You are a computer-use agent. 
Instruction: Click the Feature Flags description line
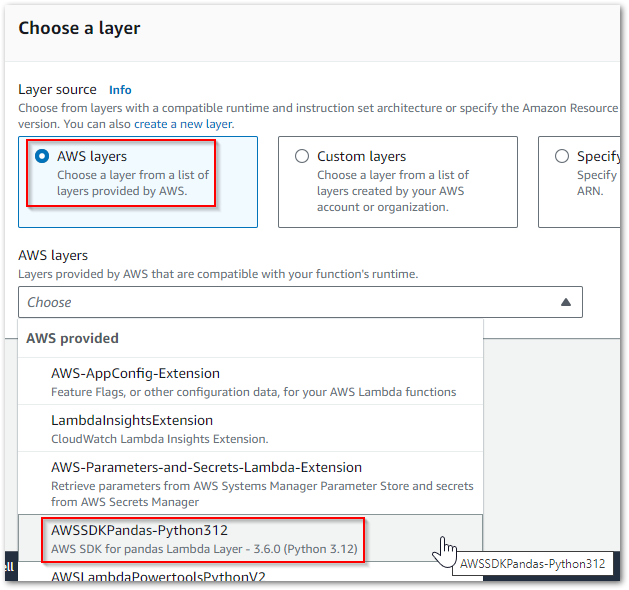pyautogui.click(x=254, y=392)
